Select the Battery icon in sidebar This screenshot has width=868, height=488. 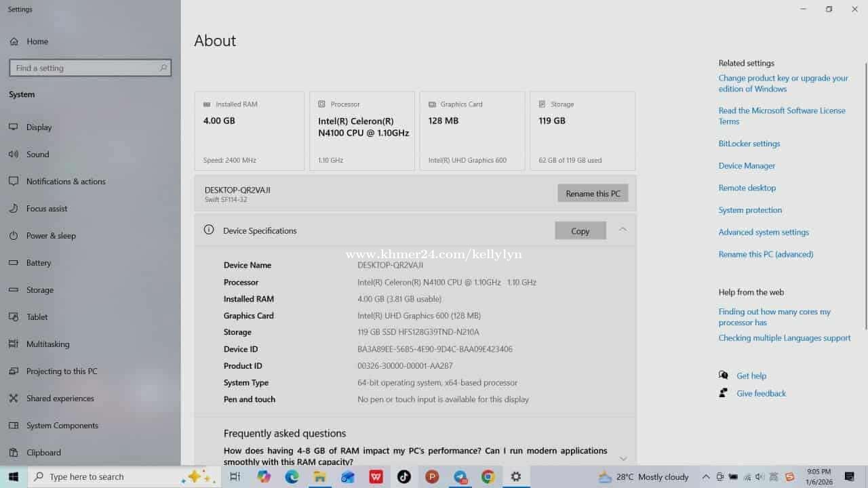click(14, 263)
